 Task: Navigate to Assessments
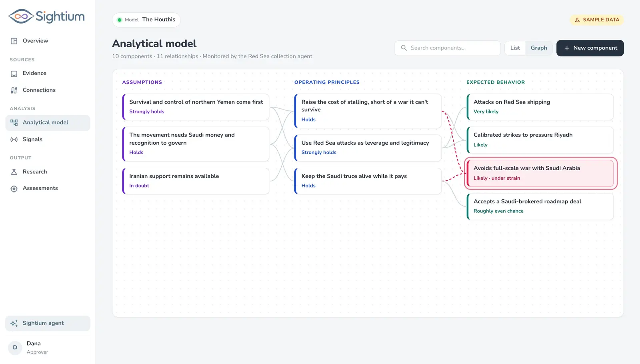tap(48, 189)
